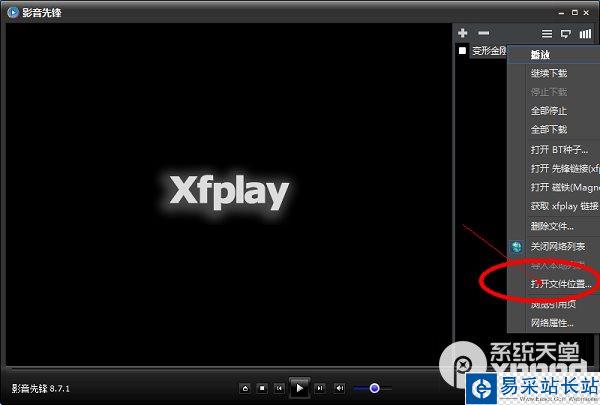Stop playback with the square stop button
This screenshot has width=600, height=405.
[x=262, y=389]
